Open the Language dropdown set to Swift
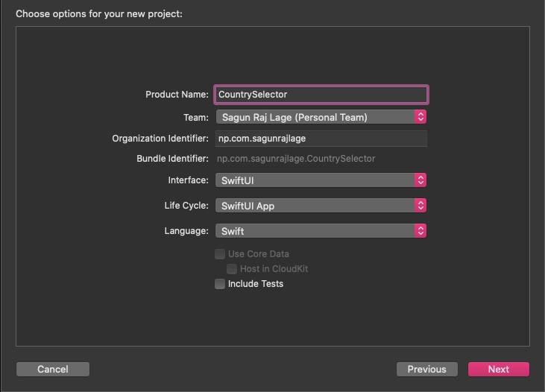Image resolution: width=545 pixels, height=392 pixels. (315, 231)
